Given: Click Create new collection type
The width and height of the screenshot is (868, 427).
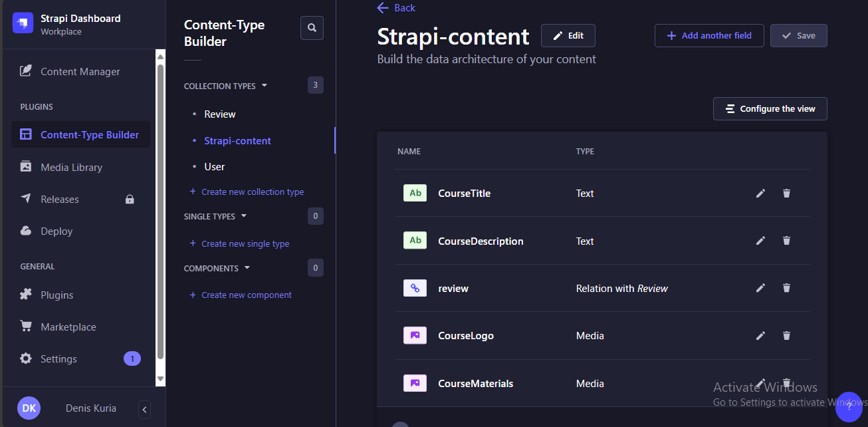Looking at the screenshot, I should 247,192.
